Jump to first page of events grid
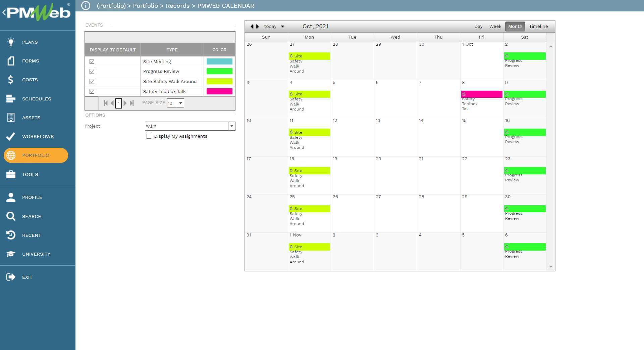Viewport: 644px width, 350px height. tap(106, 103)
